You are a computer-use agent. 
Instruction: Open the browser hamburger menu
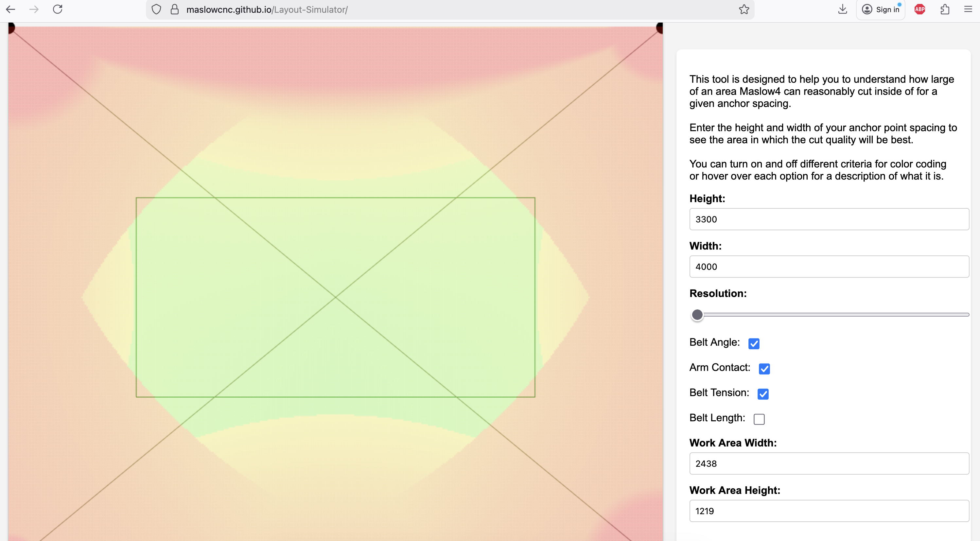(x=968, y=9)
